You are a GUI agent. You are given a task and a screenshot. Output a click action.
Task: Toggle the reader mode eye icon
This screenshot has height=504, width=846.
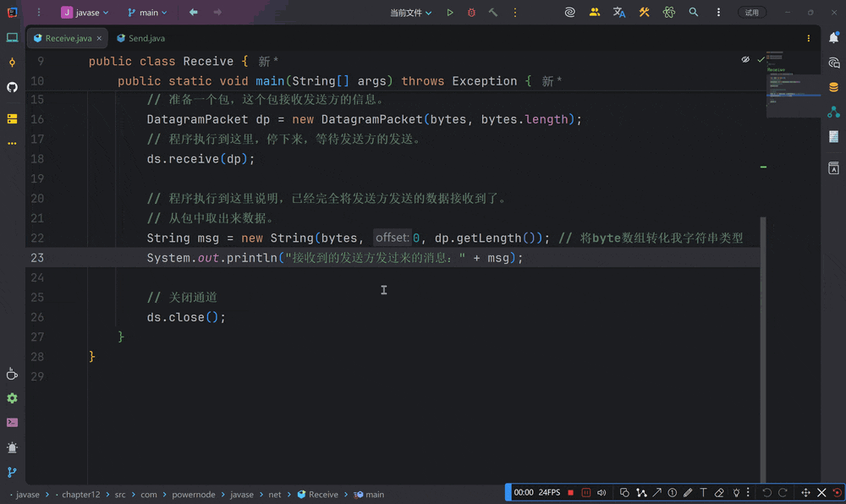[745, 60]
